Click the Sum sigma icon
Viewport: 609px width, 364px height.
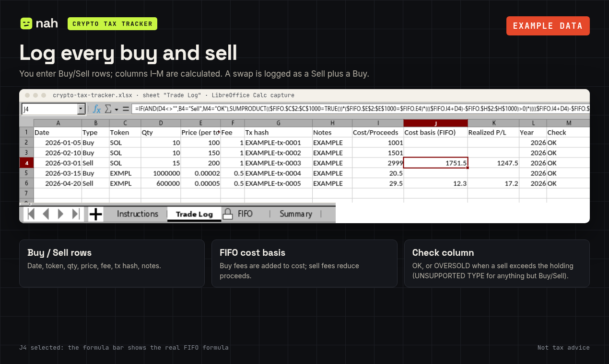coord(108,109)
